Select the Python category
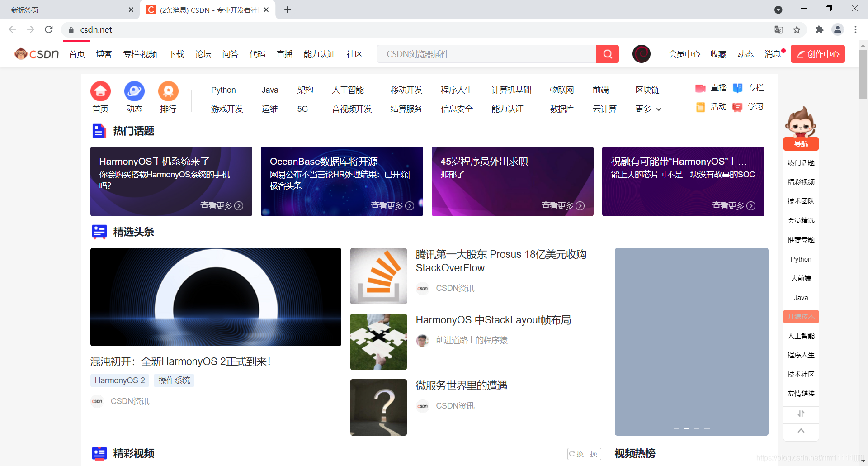 coord(223,90)
